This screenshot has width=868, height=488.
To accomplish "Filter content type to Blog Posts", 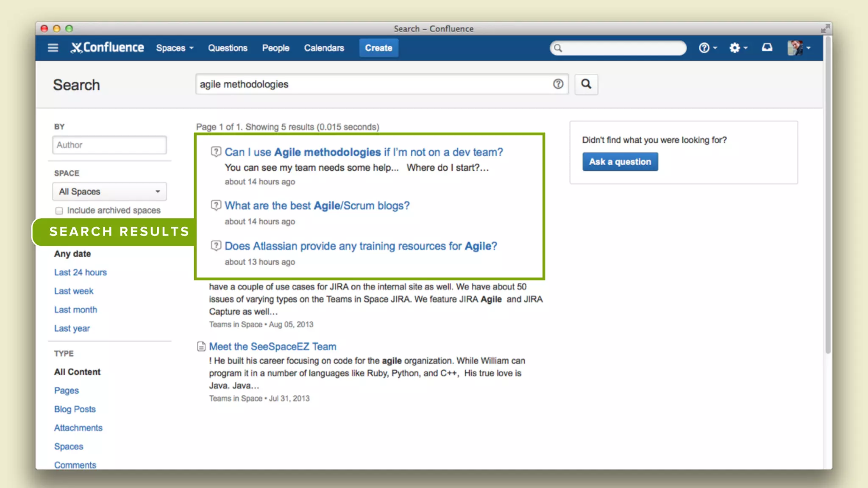I will click(75, 409).
